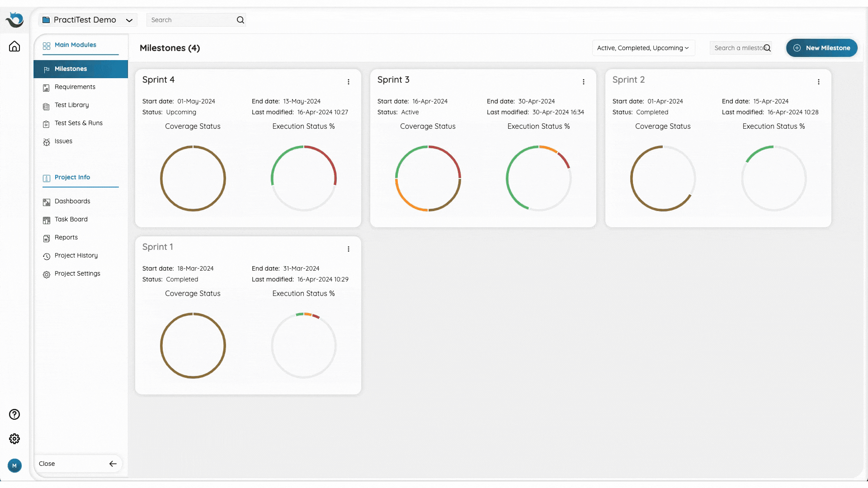Click the New Milestone button

821,48
